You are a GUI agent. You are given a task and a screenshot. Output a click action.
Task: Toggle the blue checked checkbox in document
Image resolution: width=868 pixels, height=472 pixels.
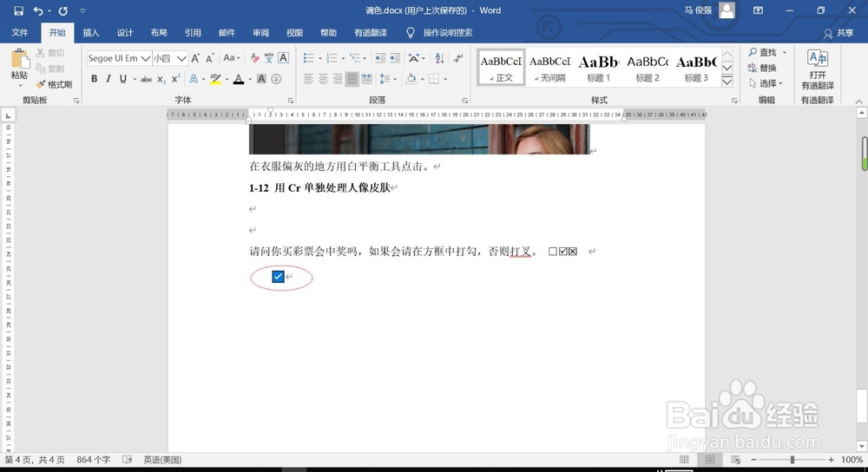pos(278,276)
